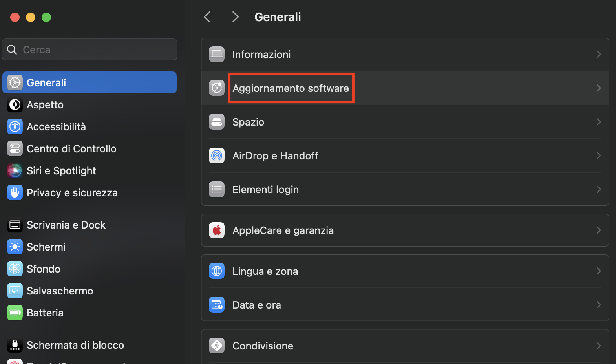Open the Elementi login row
Viewport: 616px width, 364px height.
(x=405, y=189)
